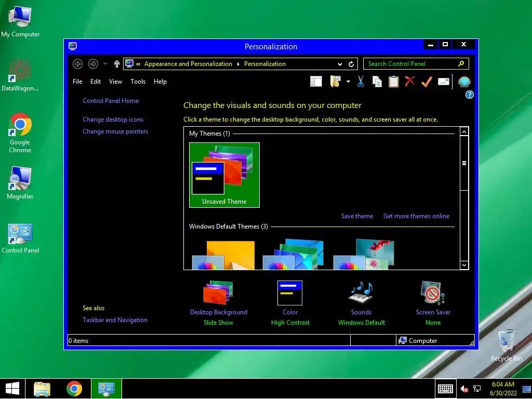532x399 pixels.
Task: Open Google Chrome desktop shortcut
Action: 20,134
